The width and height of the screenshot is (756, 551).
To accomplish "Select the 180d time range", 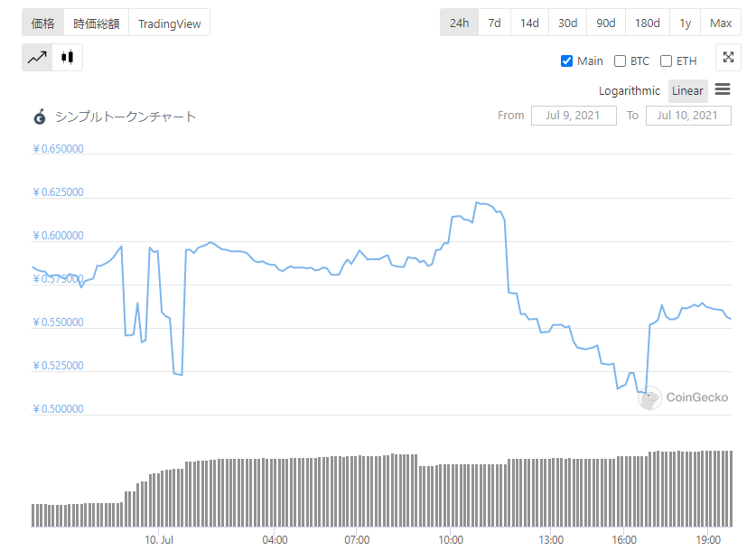I will (647, 23).
